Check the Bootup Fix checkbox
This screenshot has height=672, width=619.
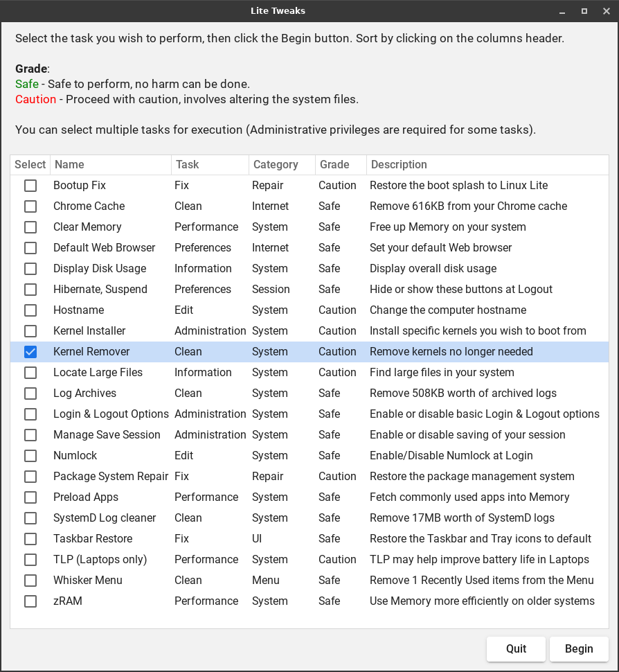coord(30,186)
